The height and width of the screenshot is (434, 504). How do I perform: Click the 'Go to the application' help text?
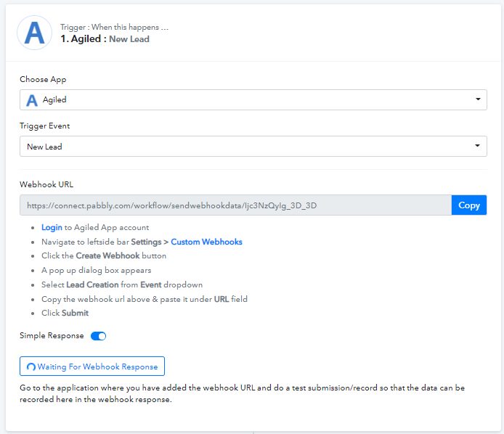[242, 393]
